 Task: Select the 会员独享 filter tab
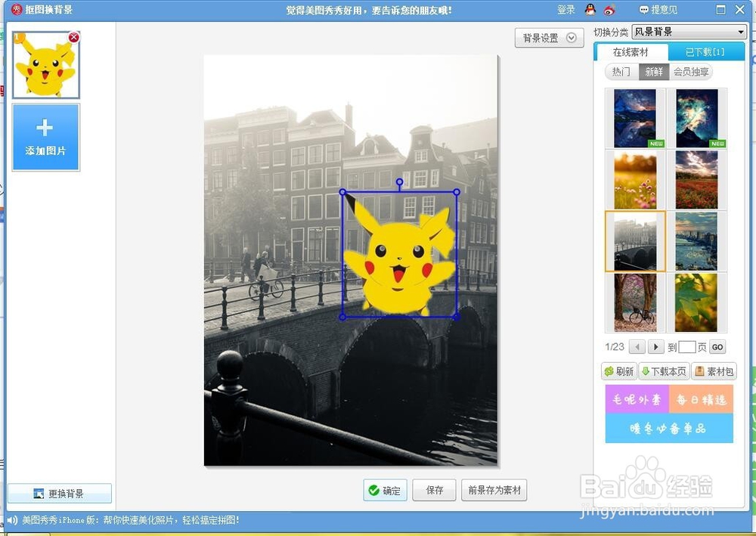pos(691,72)
